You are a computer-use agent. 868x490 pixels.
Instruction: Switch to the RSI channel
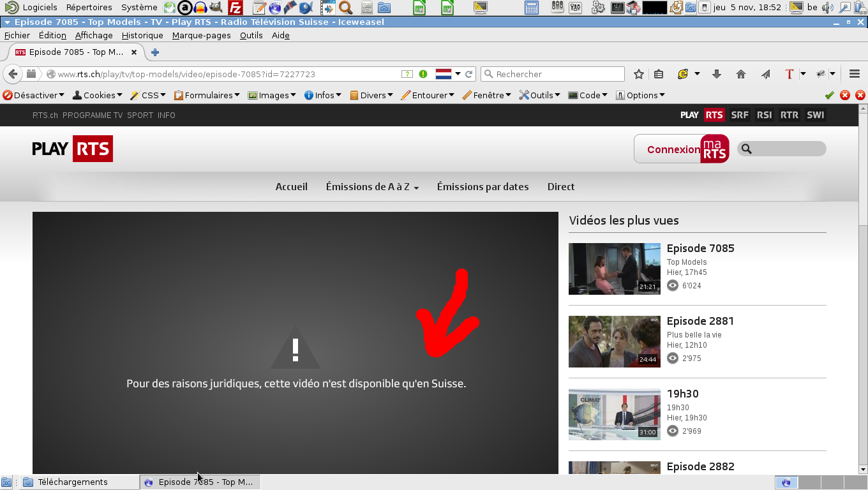764,115
